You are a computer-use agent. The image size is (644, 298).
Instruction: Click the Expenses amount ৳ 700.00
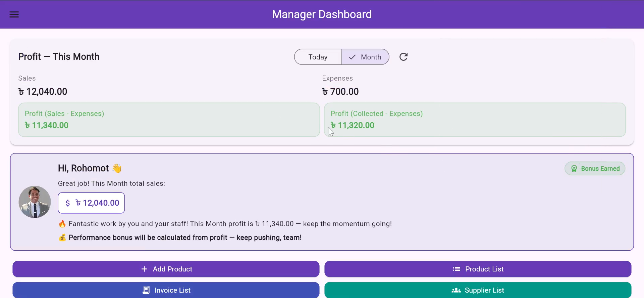340,91
